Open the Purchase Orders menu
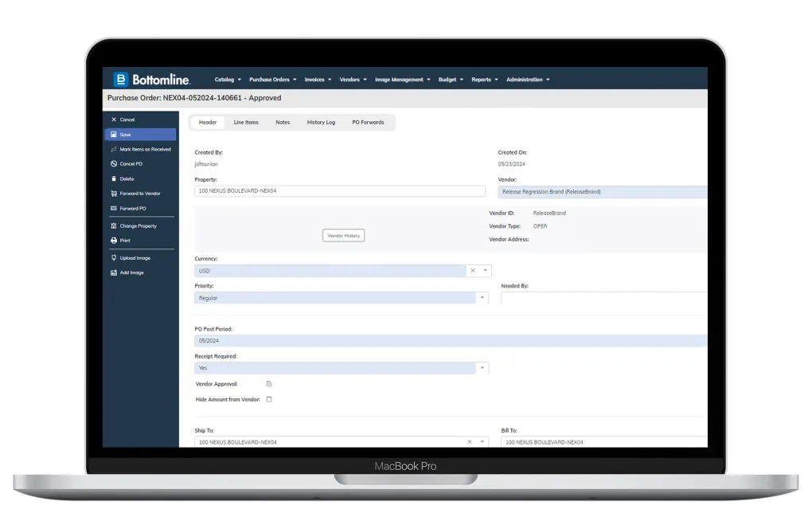The width and height of the screenshot is (812, 517). [x=272, y=80]
